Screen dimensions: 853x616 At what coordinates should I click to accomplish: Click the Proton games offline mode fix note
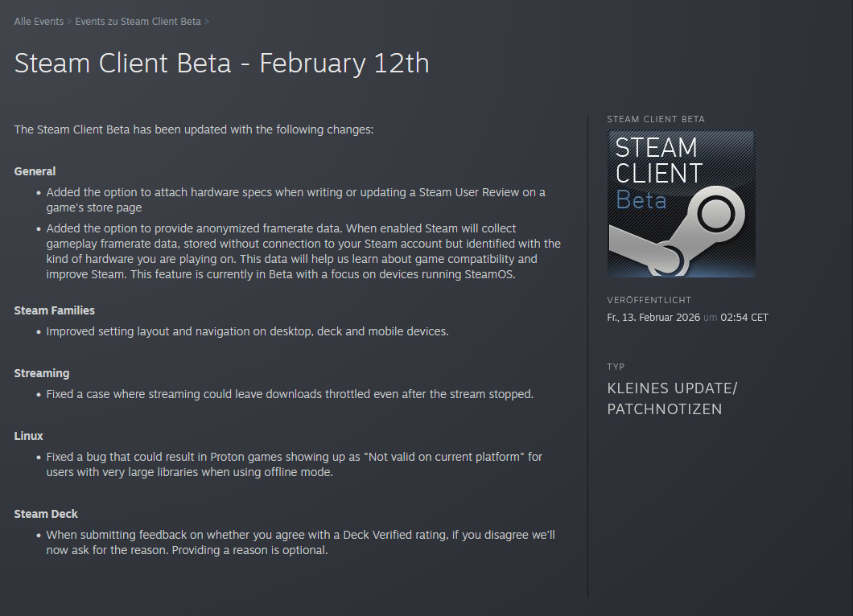(294, 464)
